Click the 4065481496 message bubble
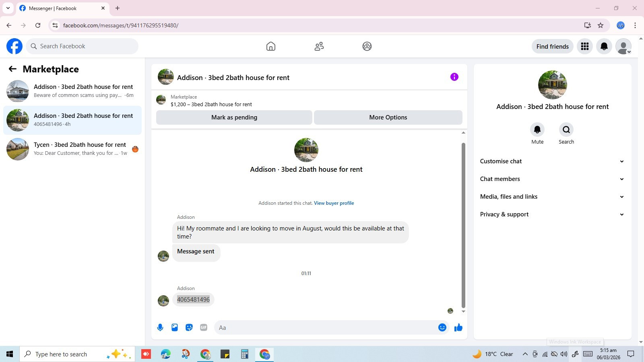This screenshot has height=362, width=644. pyautogui.click(x=193, y=300)
